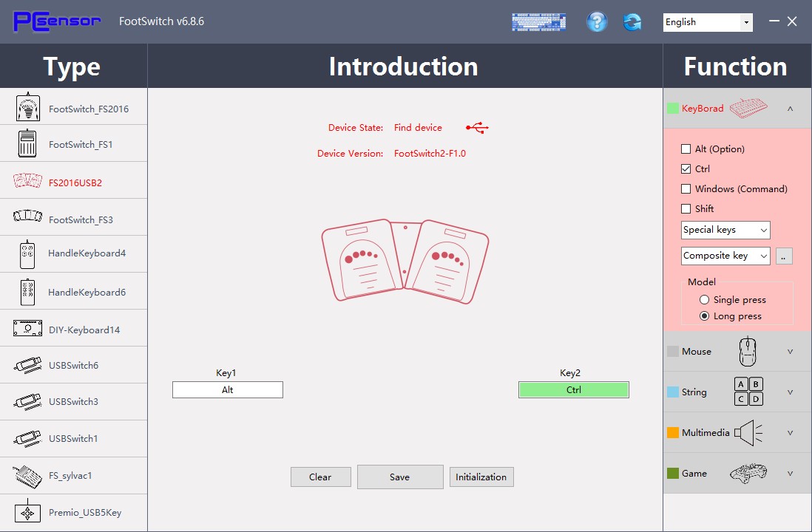Click the double foot pedal illustration
The height and width of the screenshot is (532, 812).
(x=405, y=262)
